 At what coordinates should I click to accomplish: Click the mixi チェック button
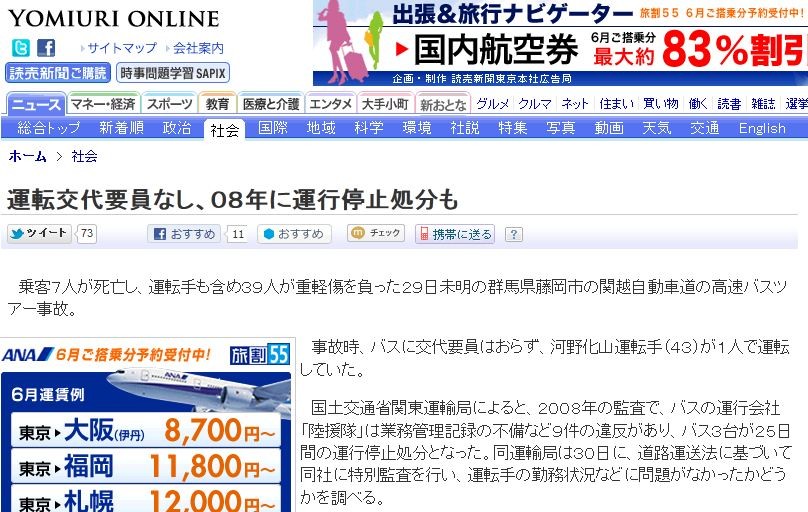(x=376, y=233)
